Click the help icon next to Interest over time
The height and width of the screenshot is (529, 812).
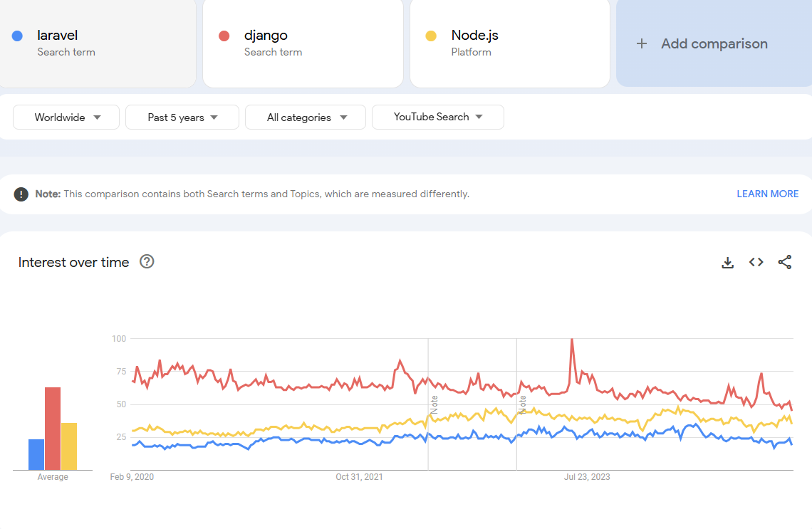click(x=147, y=261)
